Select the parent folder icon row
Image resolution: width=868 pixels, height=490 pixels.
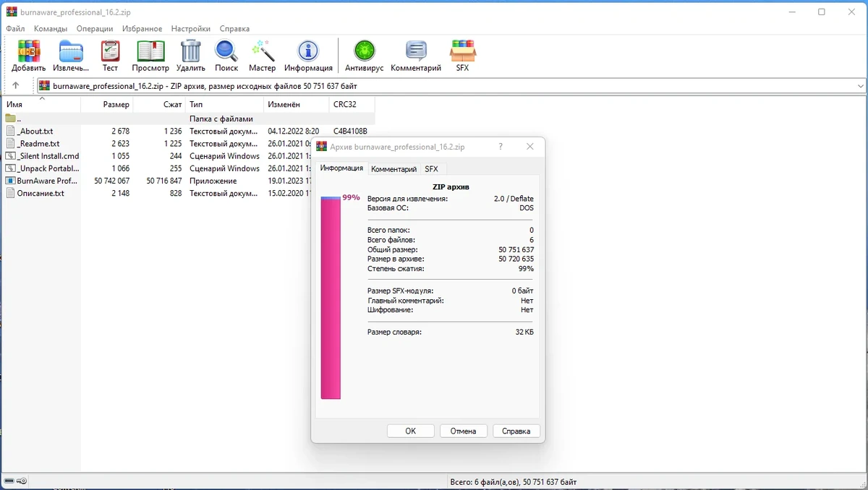coord(11,119)
